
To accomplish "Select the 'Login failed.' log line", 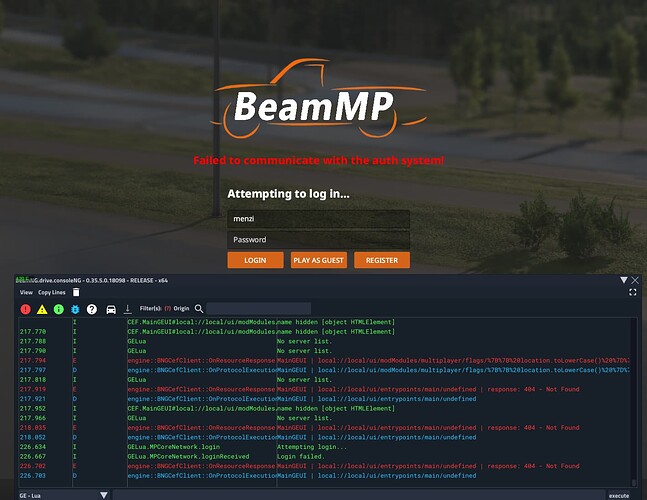I will [x=300, y=456].
